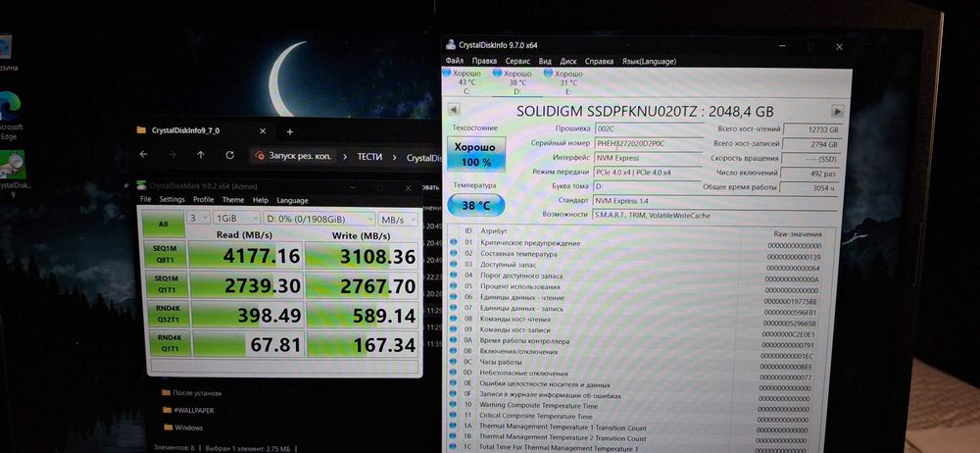
Task: Click RND4K Q1T1 write result 167.34
Action: (362, 344)
